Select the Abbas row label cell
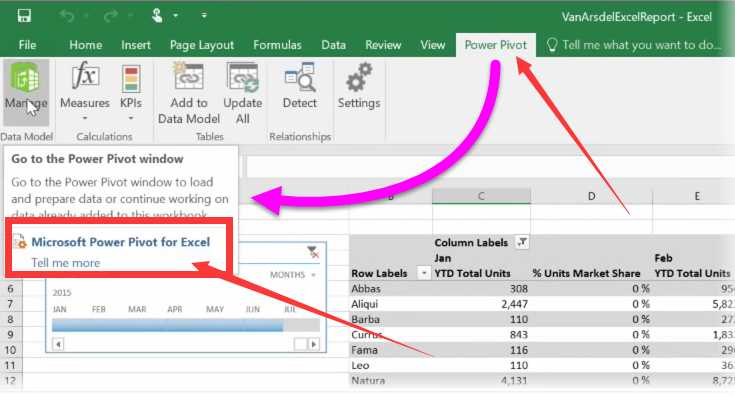 [x=390, y=289]
